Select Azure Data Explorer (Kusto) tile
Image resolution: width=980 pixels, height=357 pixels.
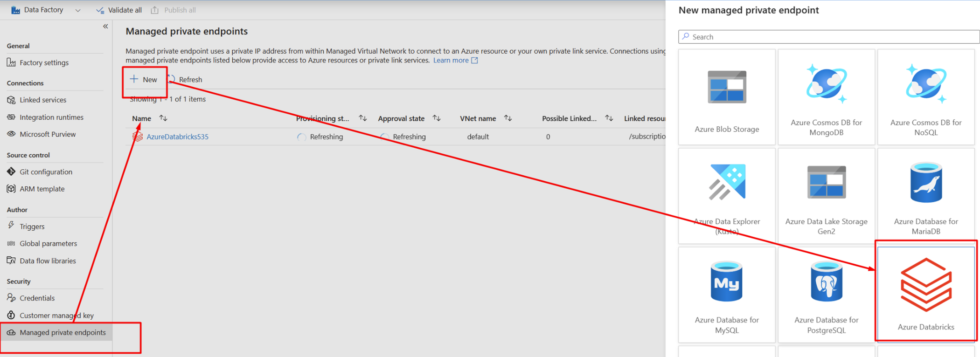[x=727, y=196]
